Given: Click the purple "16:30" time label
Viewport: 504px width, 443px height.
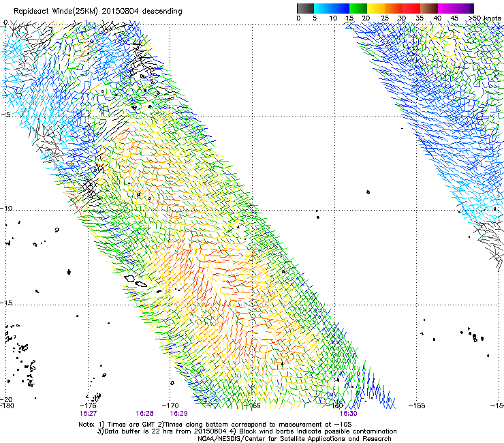Looking at the screenshot, I should pyautogui.click(x=349, y=414).
